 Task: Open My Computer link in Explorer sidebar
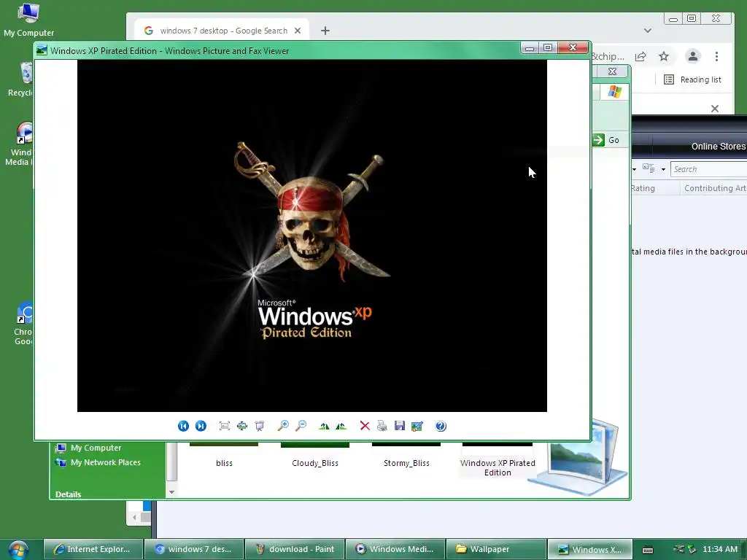[88, 448]
